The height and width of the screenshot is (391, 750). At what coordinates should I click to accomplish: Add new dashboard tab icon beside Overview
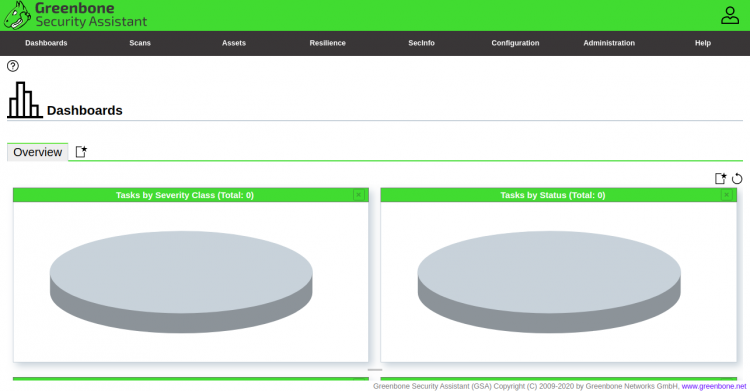(81, 152)
